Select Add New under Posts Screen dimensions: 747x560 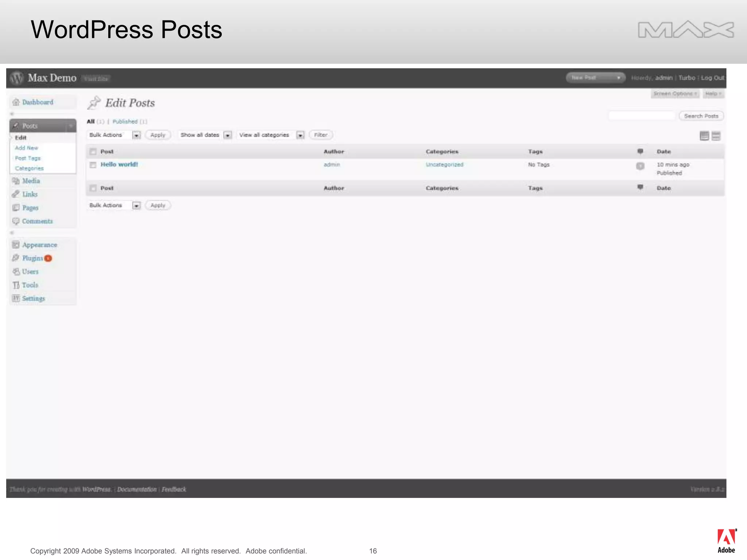coord(27,148)
